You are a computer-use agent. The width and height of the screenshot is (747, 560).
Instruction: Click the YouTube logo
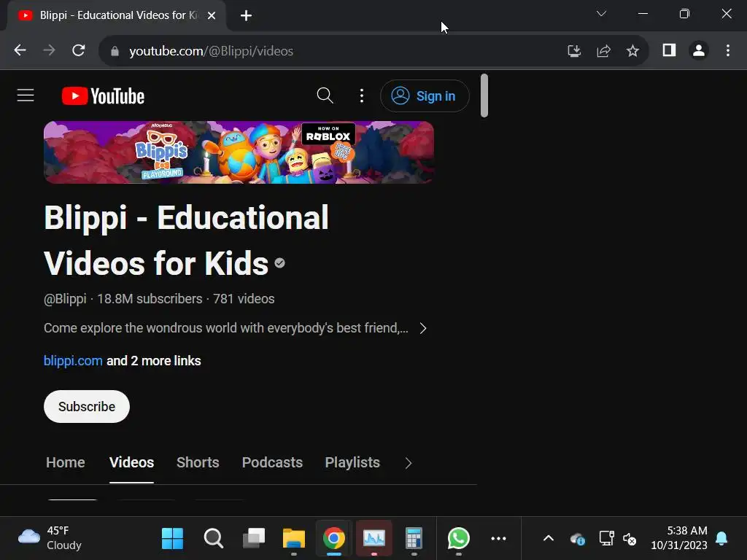coord(103,96)
